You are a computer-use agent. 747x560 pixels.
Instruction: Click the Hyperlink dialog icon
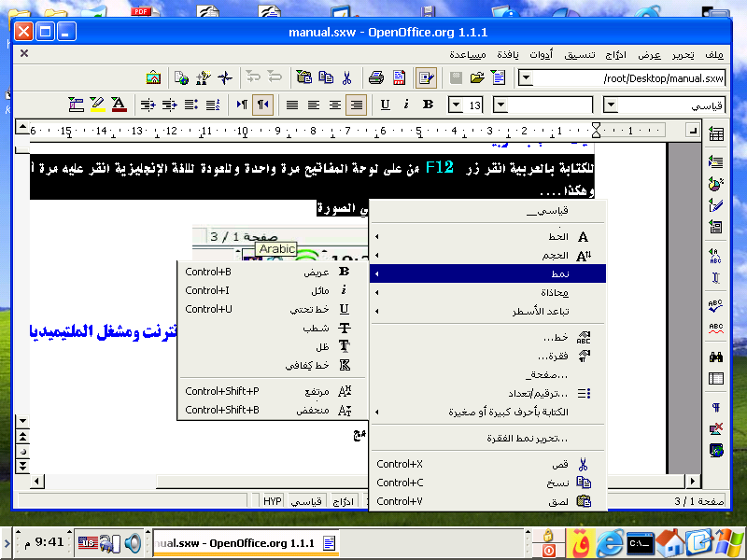181,77
